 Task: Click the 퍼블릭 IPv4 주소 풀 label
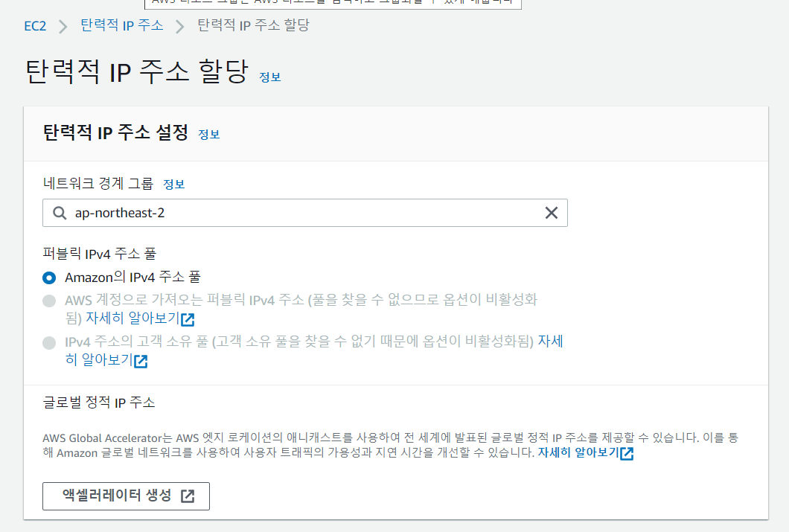100,254
